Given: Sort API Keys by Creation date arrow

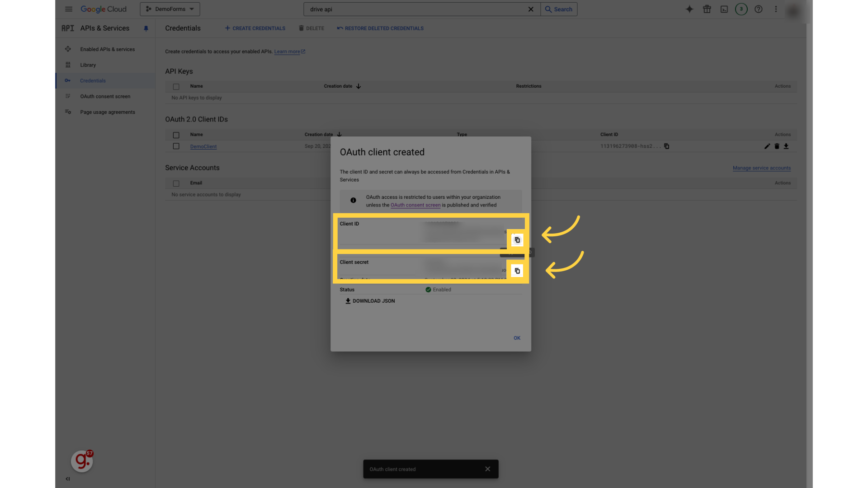Looking at the screenshot, I should click(359, 86).
